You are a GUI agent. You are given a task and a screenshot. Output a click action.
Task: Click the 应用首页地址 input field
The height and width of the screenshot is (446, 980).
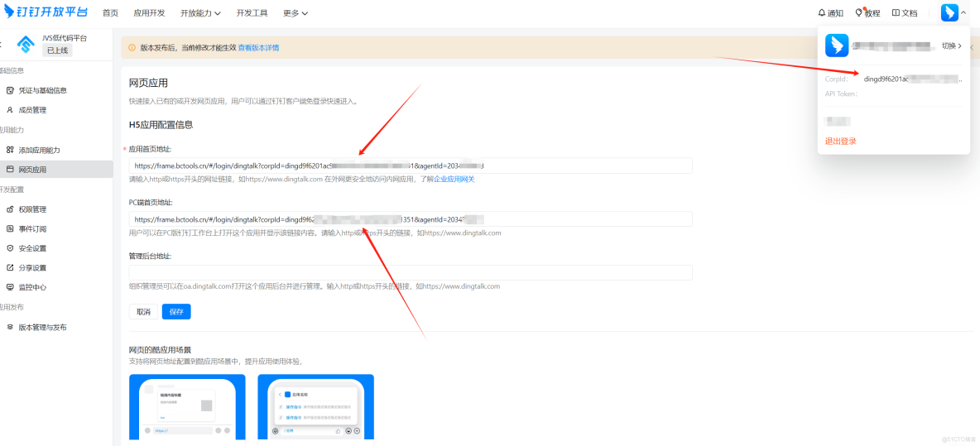(410, 165)
